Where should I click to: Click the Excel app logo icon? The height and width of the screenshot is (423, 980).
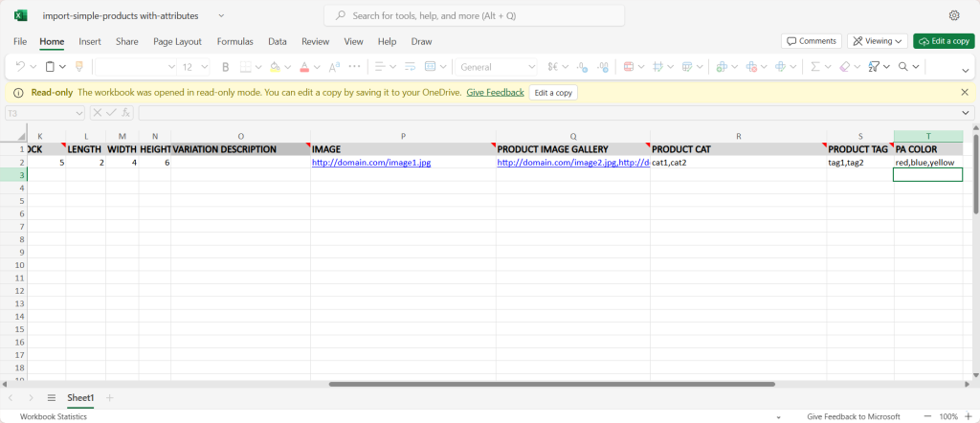point(21,15)
